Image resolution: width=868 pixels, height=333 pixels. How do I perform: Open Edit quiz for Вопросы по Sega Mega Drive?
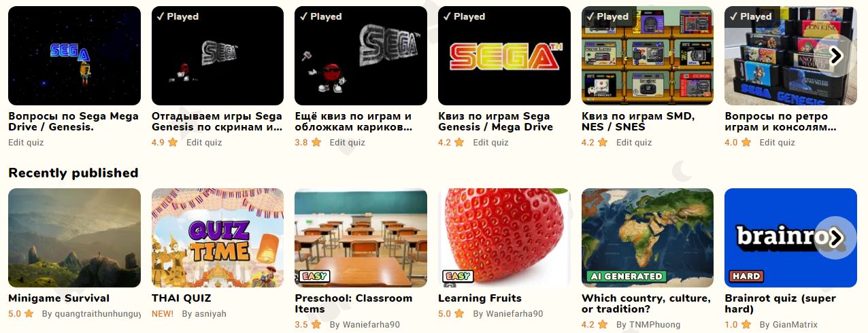[26, 143]
